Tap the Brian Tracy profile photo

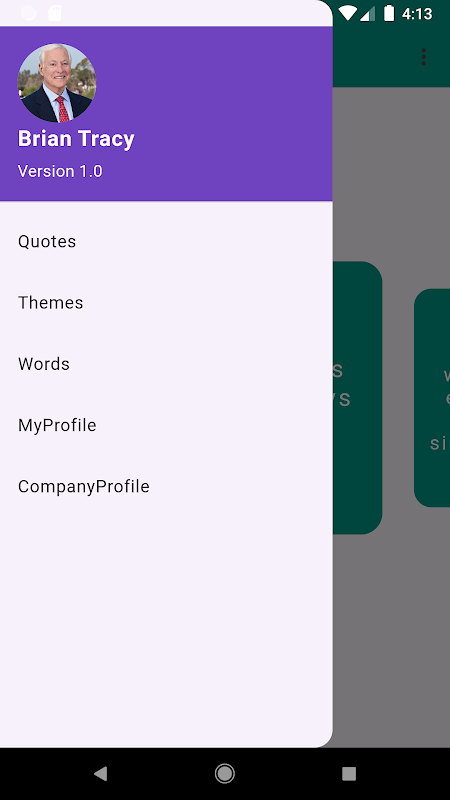(57, 83)
